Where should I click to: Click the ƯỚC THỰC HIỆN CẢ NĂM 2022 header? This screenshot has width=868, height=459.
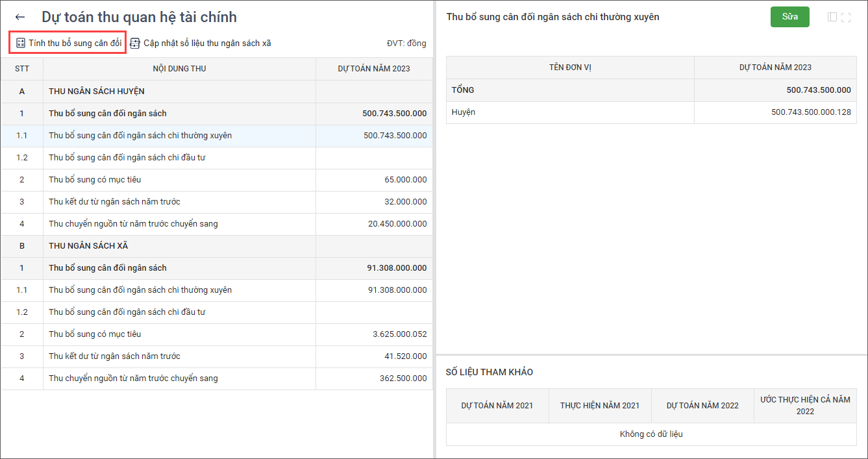805,405
